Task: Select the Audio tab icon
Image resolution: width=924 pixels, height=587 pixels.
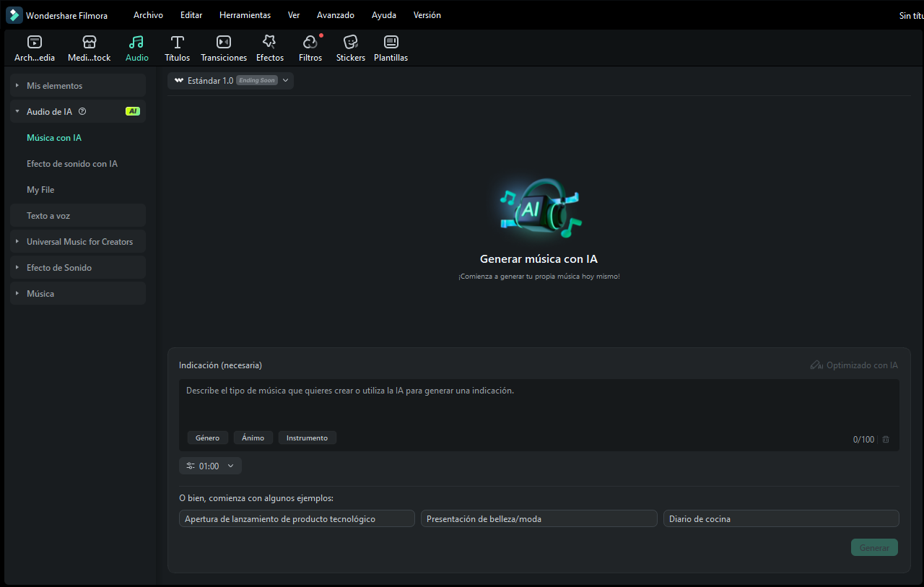Action: [136, 42]
